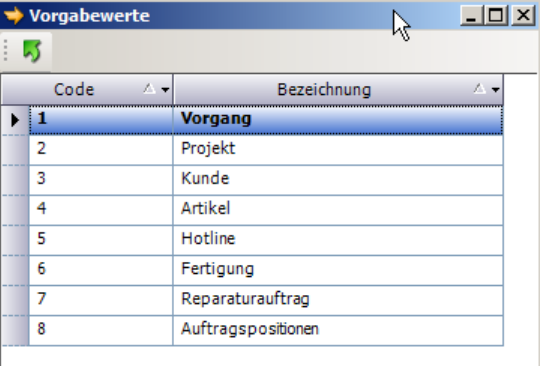Screen dimensions: 540x366
Task: Click the code cell with value 8
Action: [101, 330]
